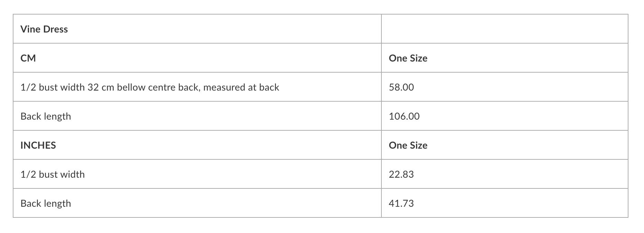Click the word 'Vine' in table title
This screenshot has height=233, width=644.
coord(30,29)
